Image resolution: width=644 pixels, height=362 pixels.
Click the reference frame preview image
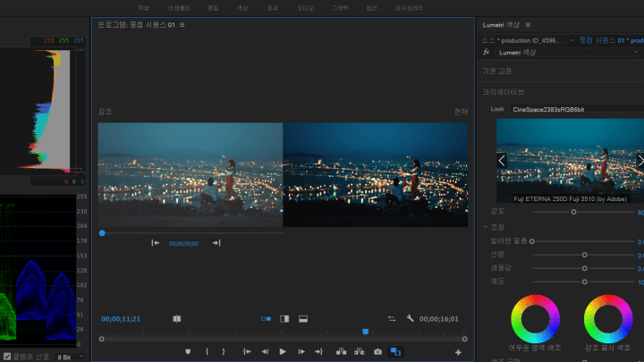click(191, 175)
